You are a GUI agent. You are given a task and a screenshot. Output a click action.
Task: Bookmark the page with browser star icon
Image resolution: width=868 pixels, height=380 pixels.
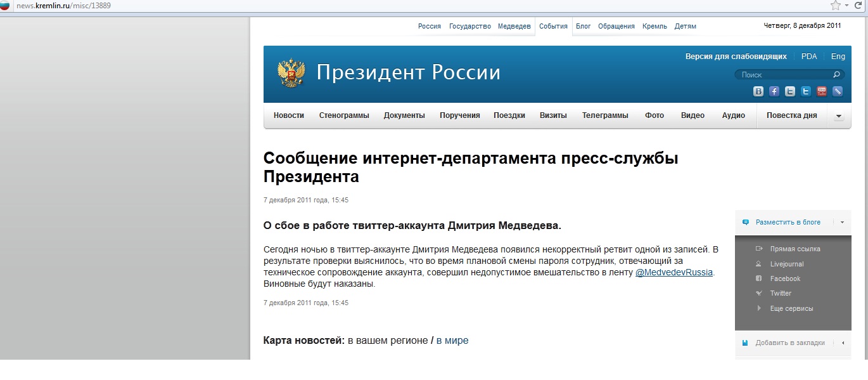pos(836,6)
